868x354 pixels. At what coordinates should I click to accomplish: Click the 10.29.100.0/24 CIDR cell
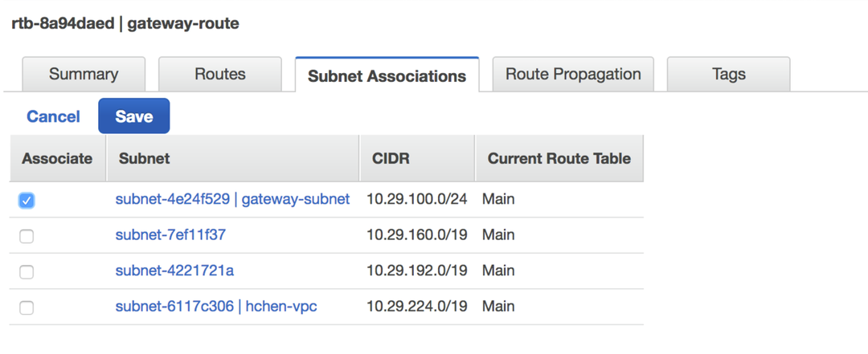(x=417, y=199)
